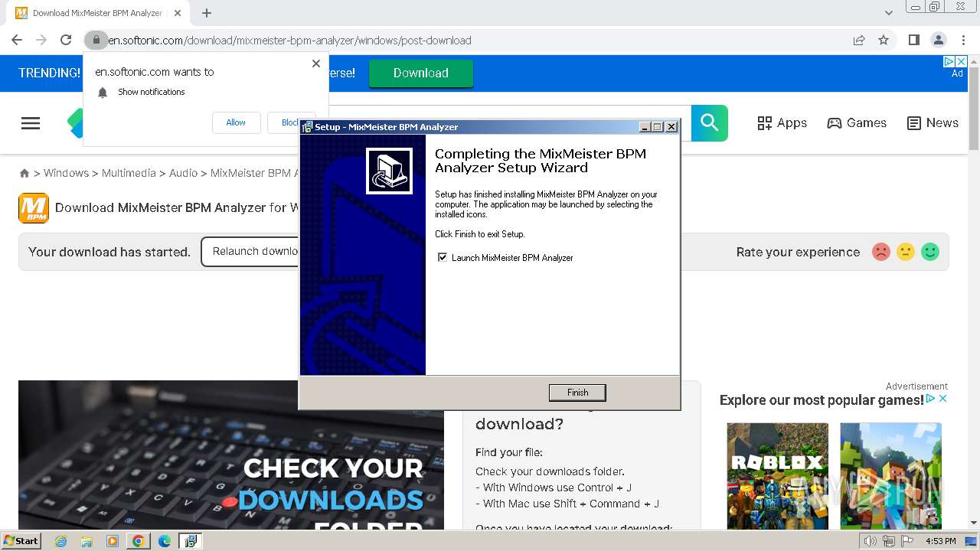Click the Softonic search magnifier button
This screenshot has width=980, height=551.
coord(710,122)
